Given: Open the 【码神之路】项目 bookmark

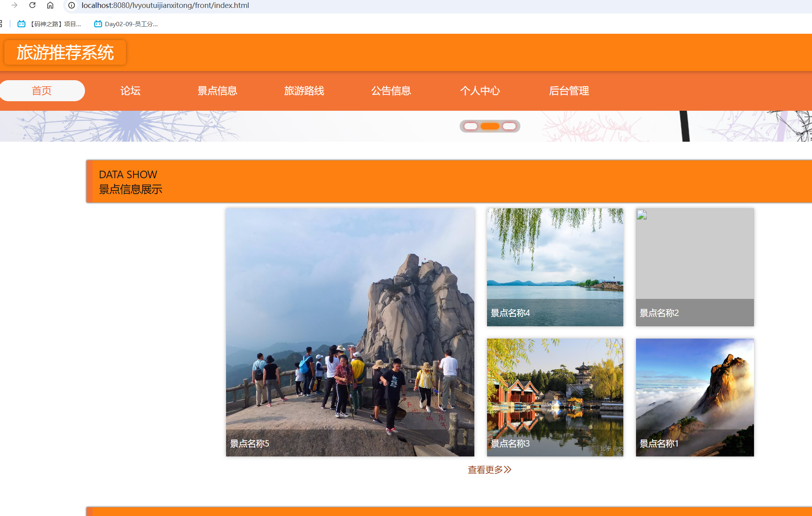Looking at the screenshot, I should [x=50, y=24].
